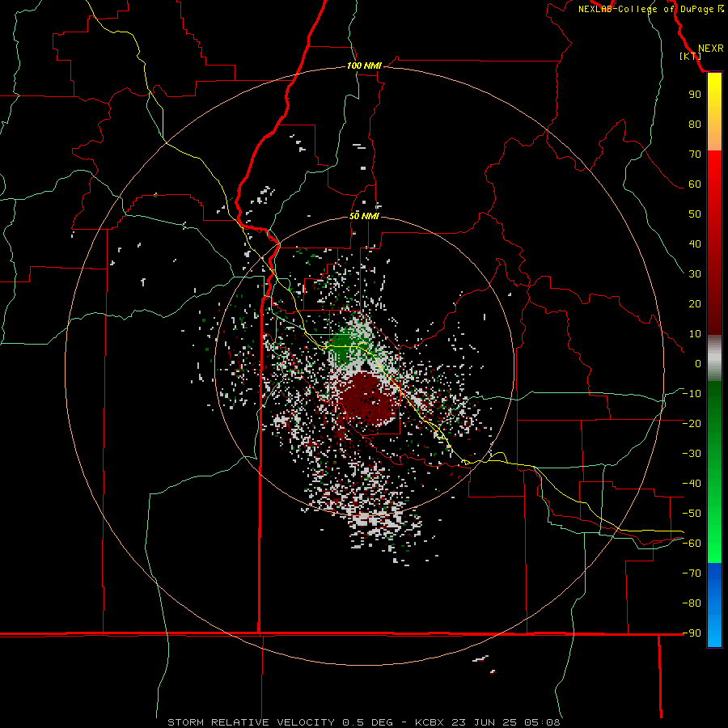
Task: Click the 10 value on the color scale
Action: coord(695,334)
